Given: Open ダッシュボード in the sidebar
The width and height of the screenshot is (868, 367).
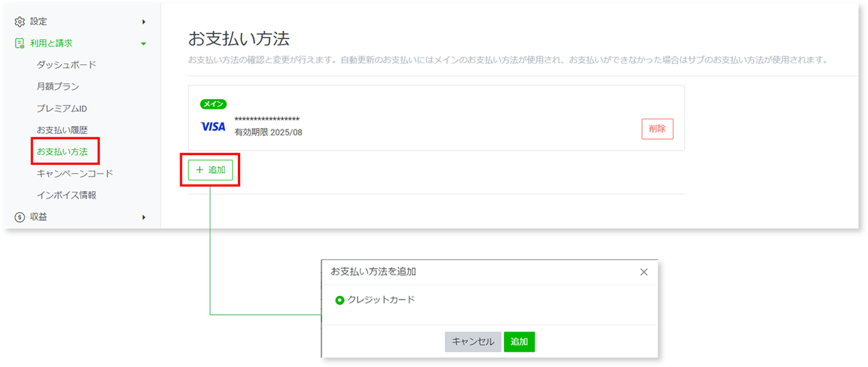Looking at the screenshot, I should pos(66,65).
